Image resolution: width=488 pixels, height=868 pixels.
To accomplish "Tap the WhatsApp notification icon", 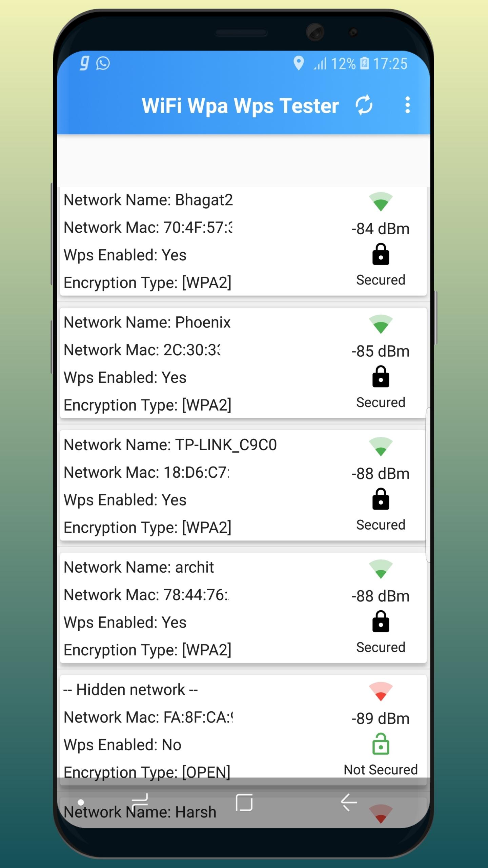I will point(103,63).
